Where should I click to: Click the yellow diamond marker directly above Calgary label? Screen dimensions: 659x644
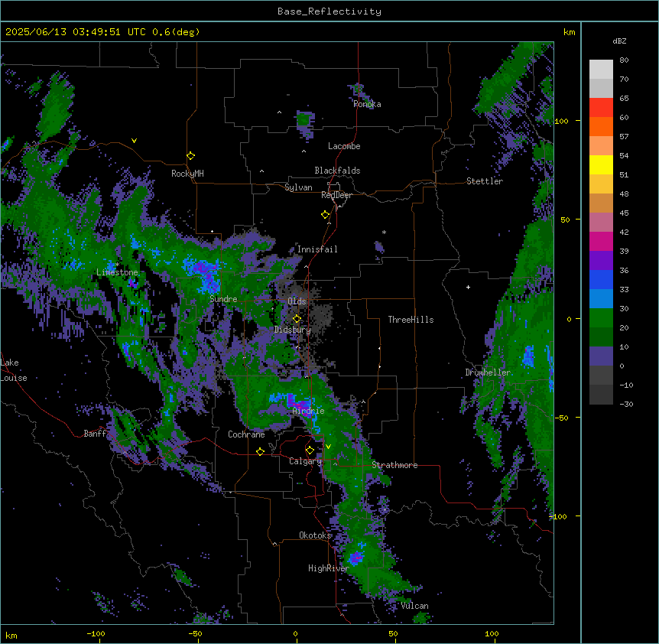(310, 450)
